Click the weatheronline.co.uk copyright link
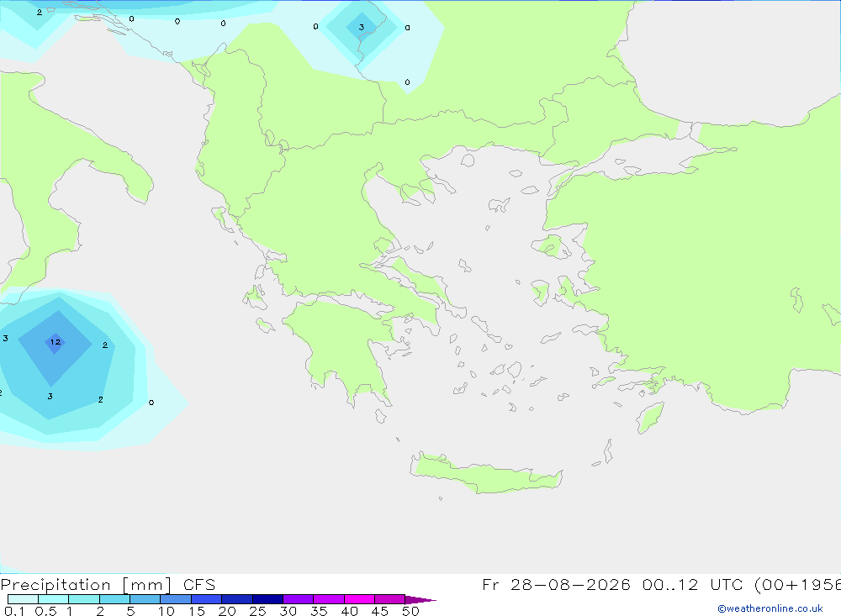This screenshot has width=841, height=616. (x=770, y=608)
